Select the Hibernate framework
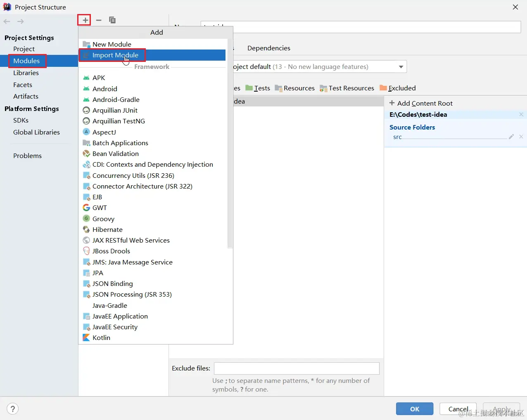The image size is (527, 420). 152,229
